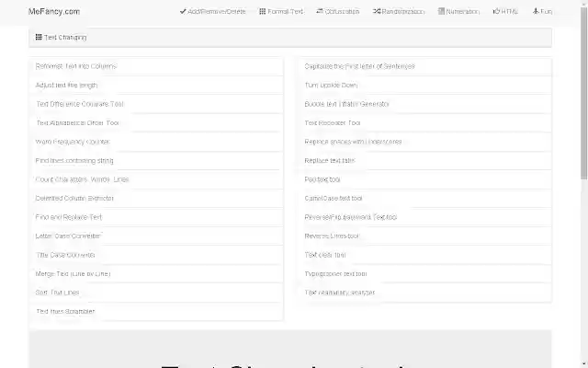Click the scrollbar down arrow
Viewport: 588px width, 368px height.
[584, 364]
